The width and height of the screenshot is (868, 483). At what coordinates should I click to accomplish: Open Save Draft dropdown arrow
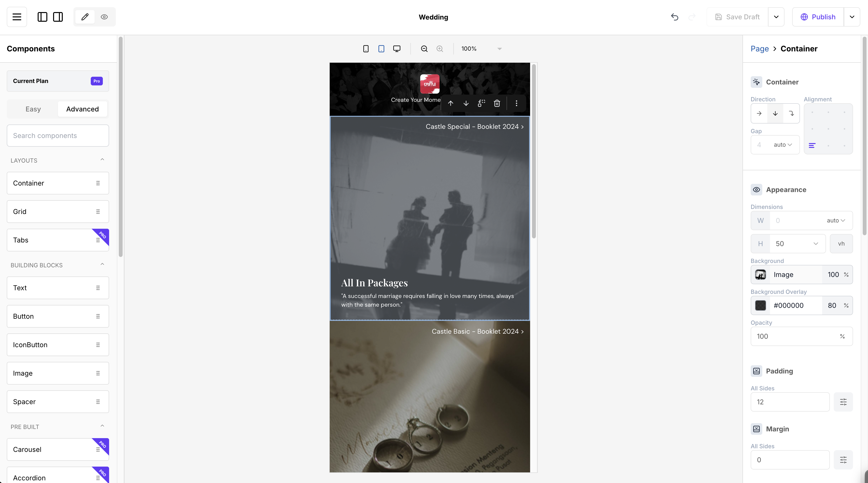click(x=776, y=17)
